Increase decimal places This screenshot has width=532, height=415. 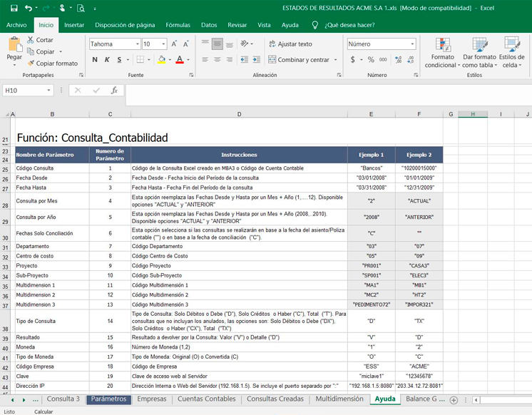coord(399,60)
